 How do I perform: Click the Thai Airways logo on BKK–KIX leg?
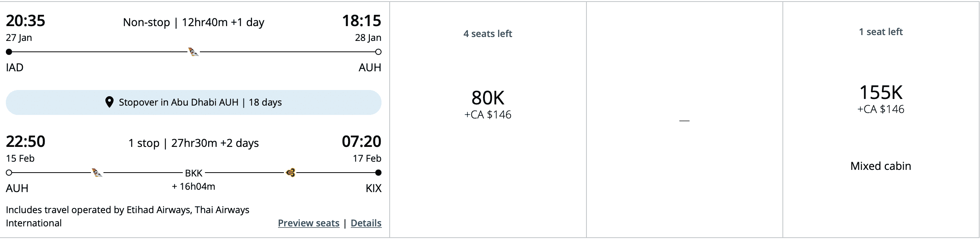[x=290, y=173]
